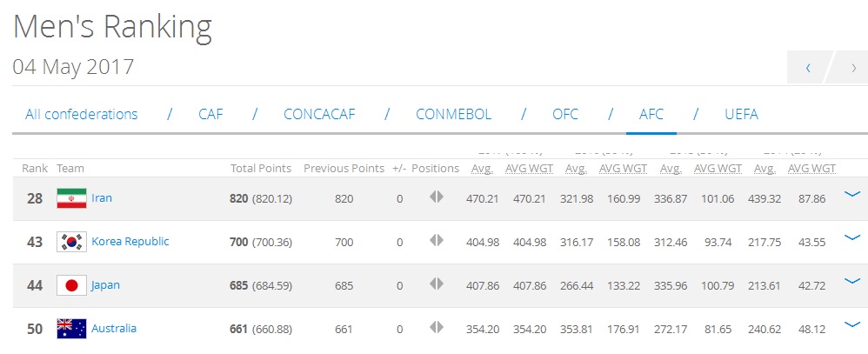
Task: Select the All confederations tab
Action: click(x=82, y=114)
